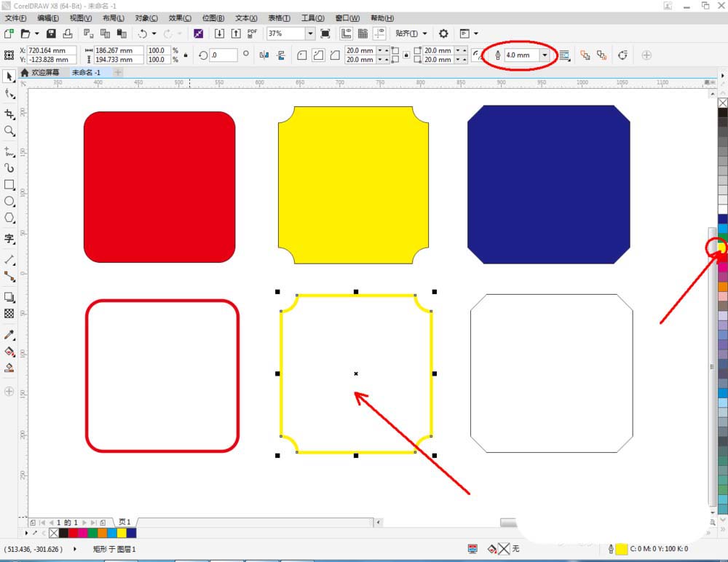Select the Ellipse tool
728x562 pixels.
(9, 201)
